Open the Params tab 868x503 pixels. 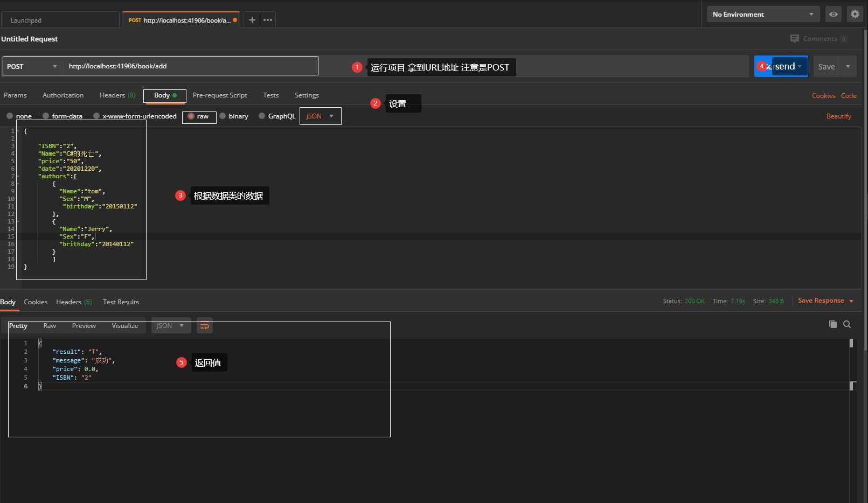pyautogui.click(x=15, y=95)
